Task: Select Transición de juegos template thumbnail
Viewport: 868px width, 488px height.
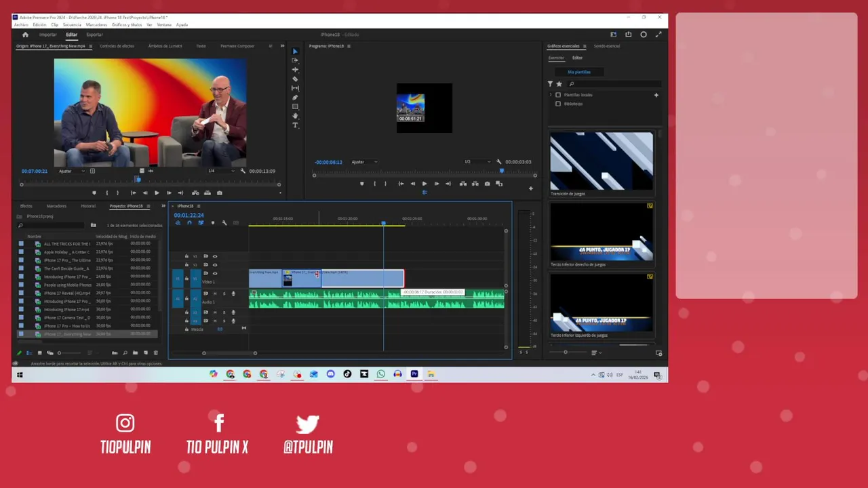Action: tap(601, 161)
